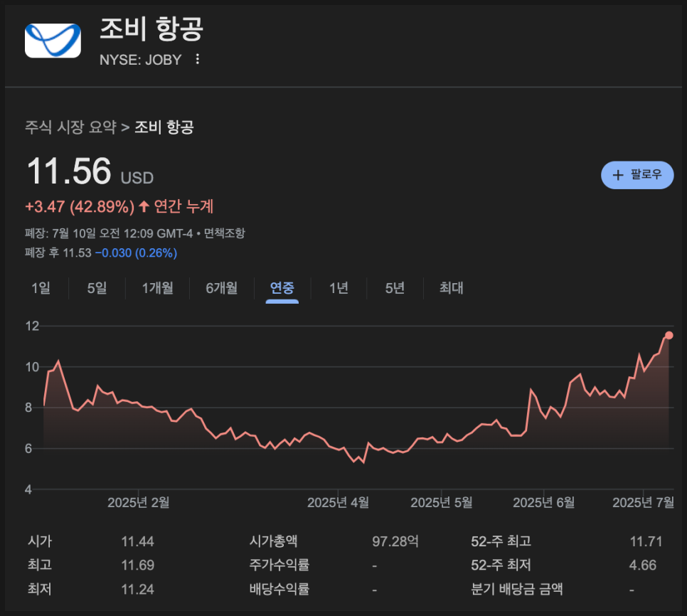
Task: Click the upward arrow next to 42.89%
Action: pyautogui.click(x=143, y=206)
